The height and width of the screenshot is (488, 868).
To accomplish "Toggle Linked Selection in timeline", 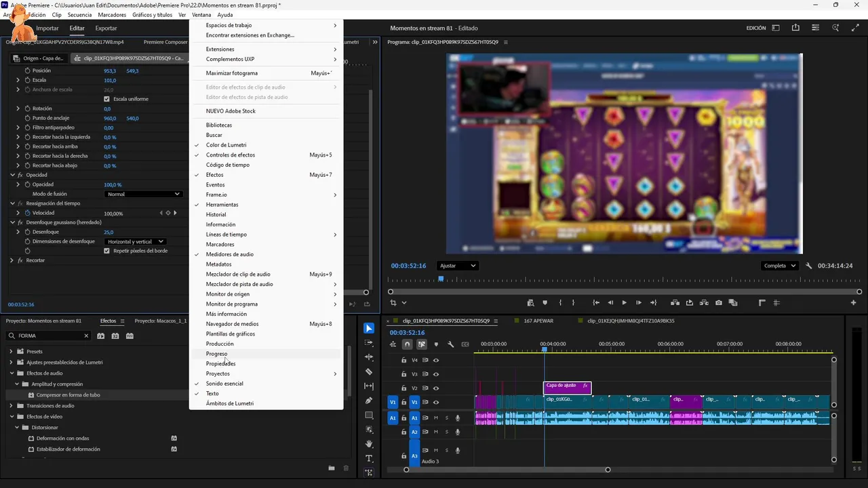I will click(421, 344).
